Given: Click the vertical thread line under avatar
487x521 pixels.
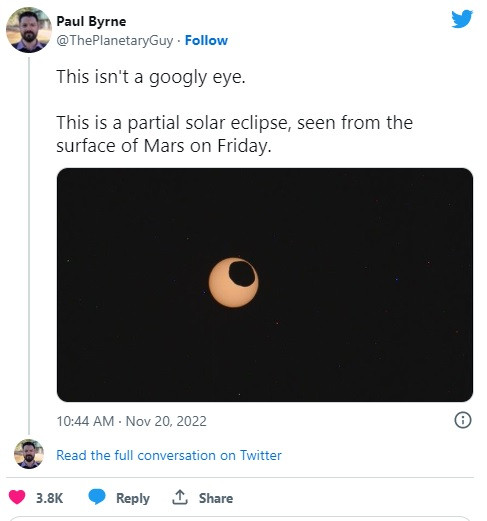Looking at the screenshot, I should coord(29,246).
